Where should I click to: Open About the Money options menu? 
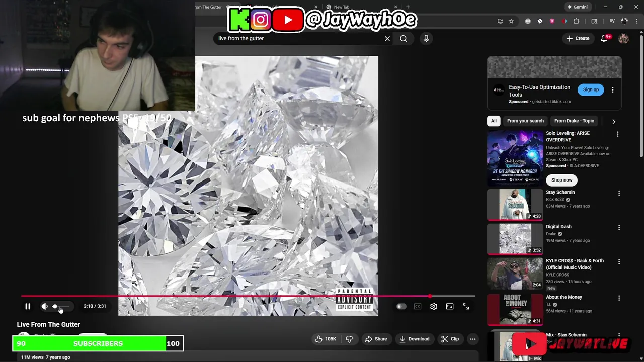coord(619,298)
